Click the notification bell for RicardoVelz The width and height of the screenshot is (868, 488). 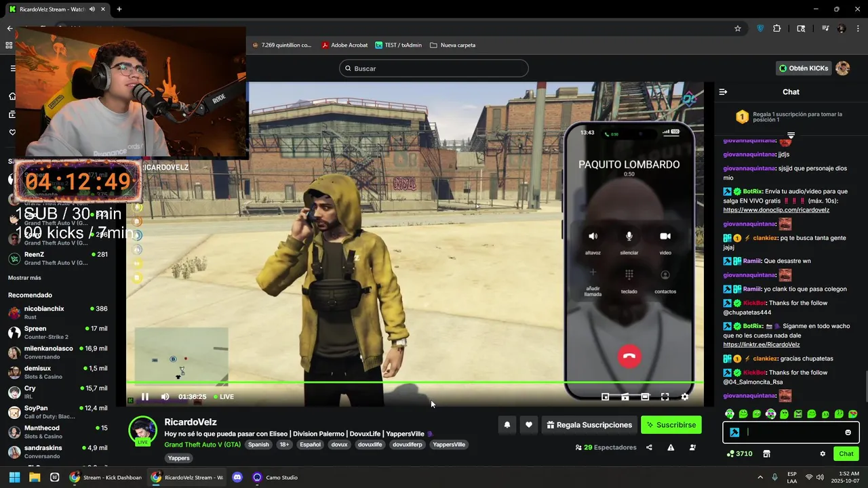pos(507,425)
